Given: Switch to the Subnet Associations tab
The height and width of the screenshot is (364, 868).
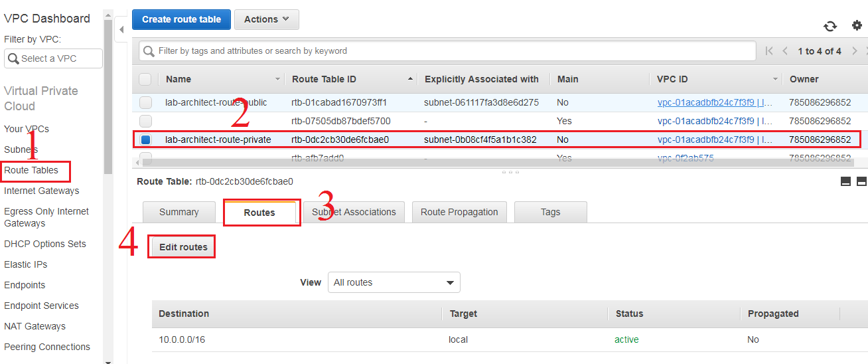Looking at the screenshot, I should 354,212.
